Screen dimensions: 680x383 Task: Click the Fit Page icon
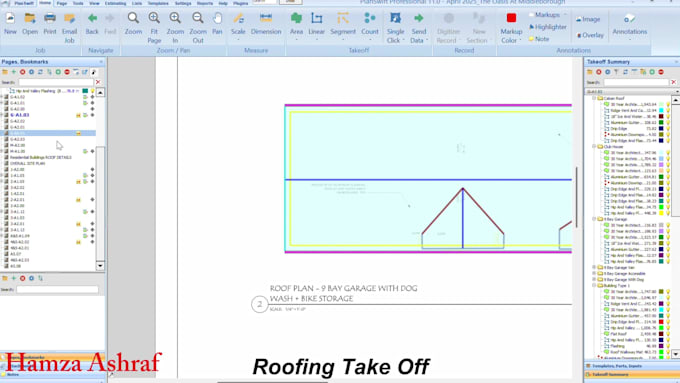click(x=154, y=18)
